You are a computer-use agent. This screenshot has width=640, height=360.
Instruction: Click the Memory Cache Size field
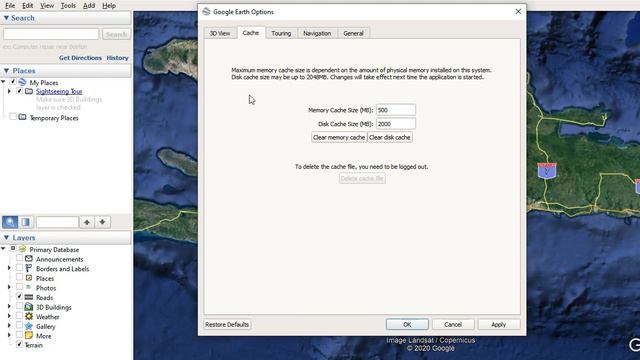396,110
